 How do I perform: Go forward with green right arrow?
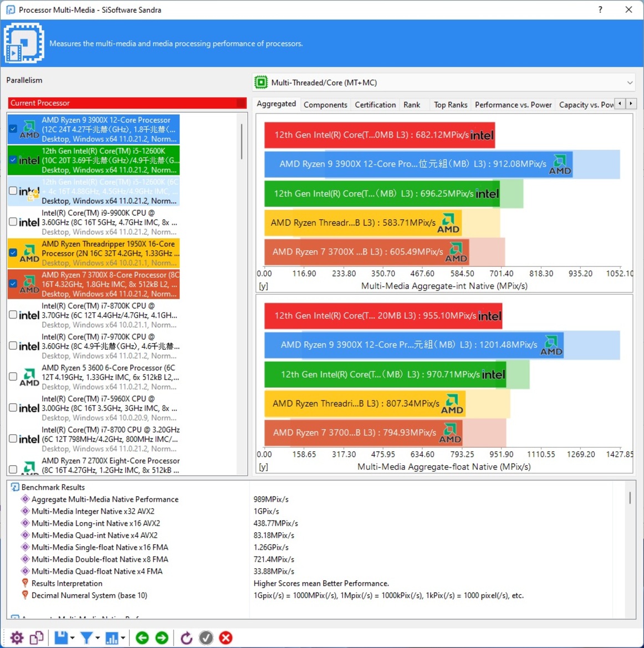pyautogui.click(x=162, y=637)
